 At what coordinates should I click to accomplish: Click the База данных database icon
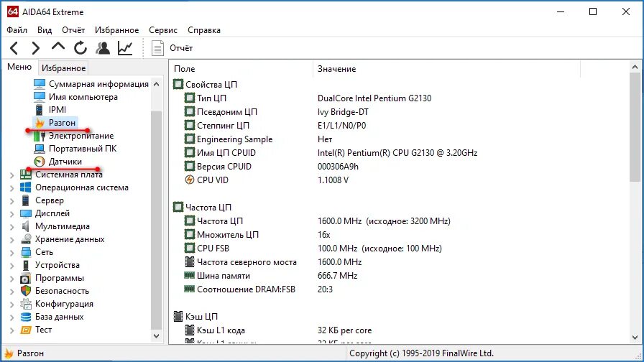(x=26, y=317)
